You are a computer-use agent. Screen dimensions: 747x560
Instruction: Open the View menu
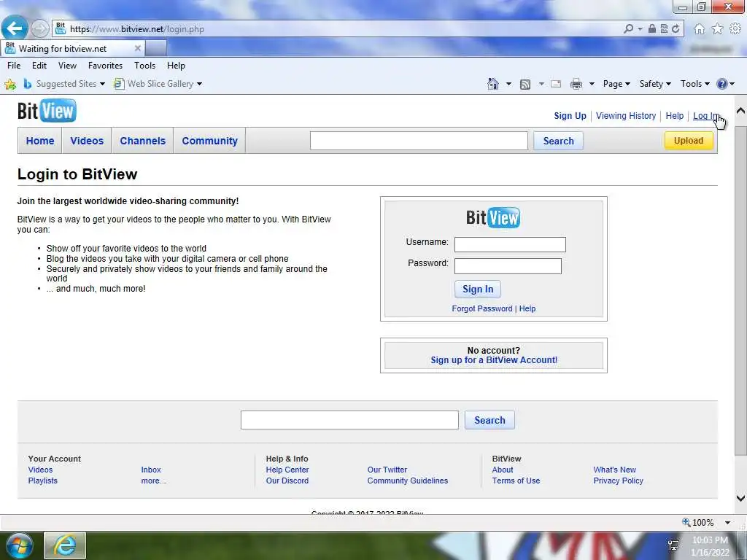pyautogui.click(x=67, y=65)
